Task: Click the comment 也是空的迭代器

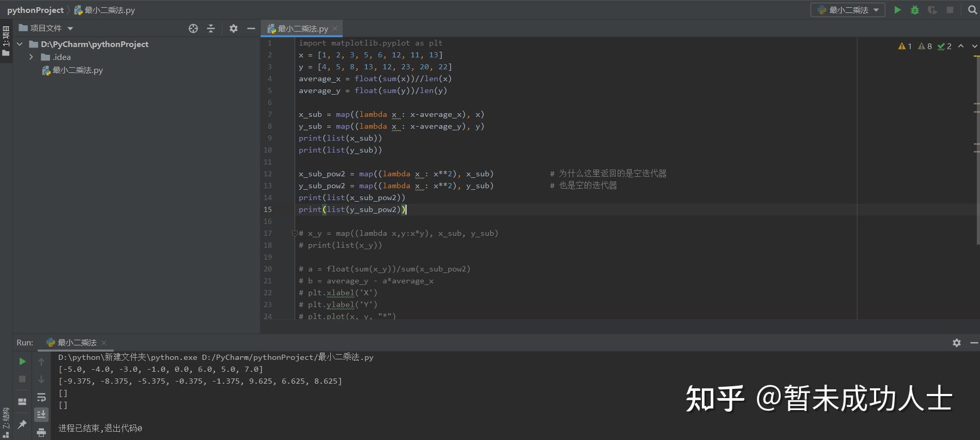Action: click(583, 186)
